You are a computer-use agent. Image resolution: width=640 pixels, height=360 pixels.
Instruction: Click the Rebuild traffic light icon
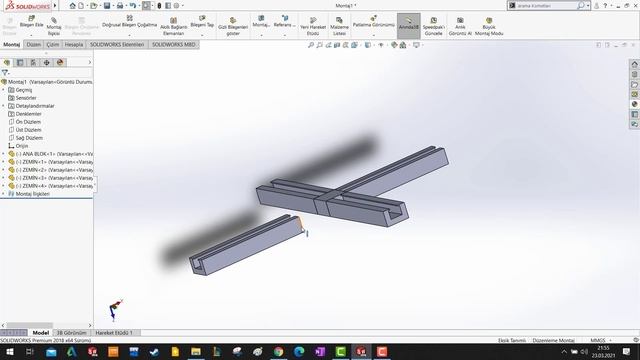pyautogui.click(x=159, y=6)
